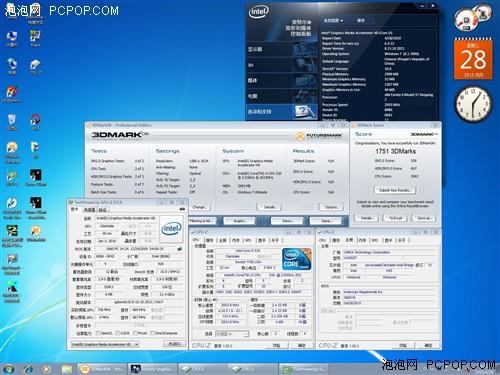The image size is (500, 375).
Task: Select the SPD tab in CPU-Z
Action: 248,240
